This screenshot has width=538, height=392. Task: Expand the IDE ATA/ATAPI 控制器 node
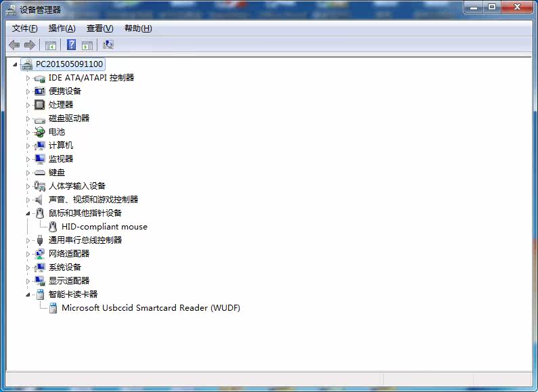[x=28, y=78]
